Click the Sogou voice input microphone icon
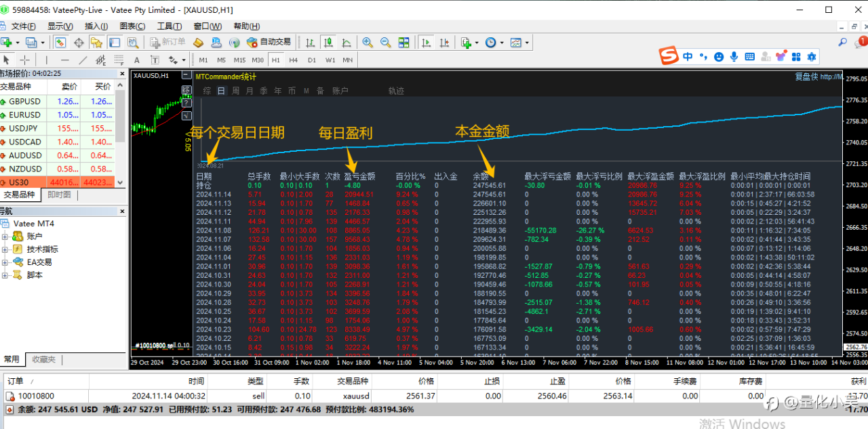Viewport: 868px width, 429px height. coord(734,57)
